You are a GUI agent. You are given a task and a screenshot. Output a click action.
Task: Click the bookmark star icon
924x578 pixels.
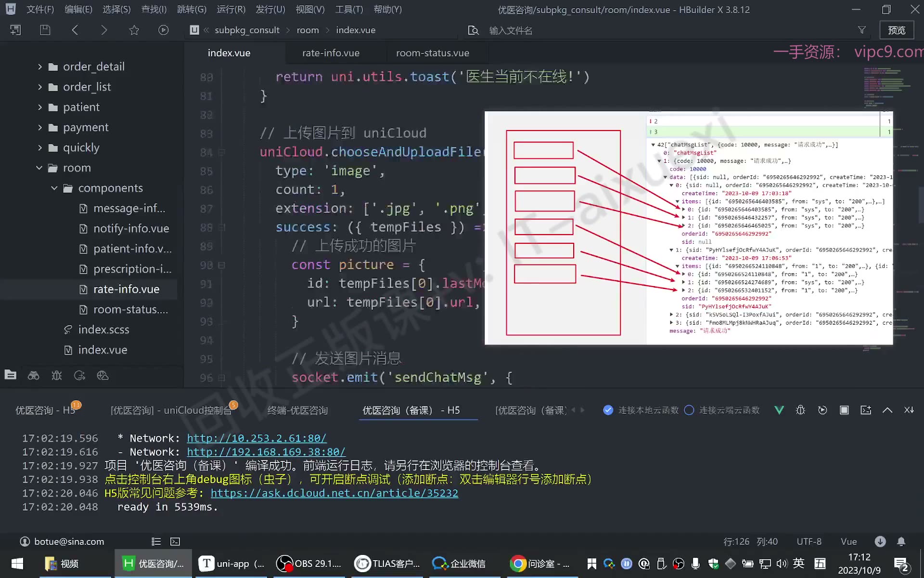134,30
